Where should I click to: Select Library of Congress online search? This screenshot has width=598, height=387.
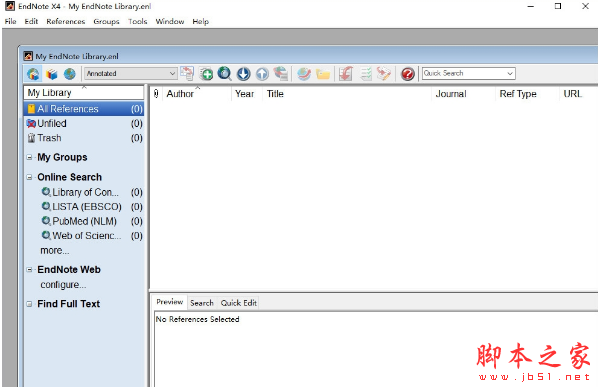pos(92,192)
